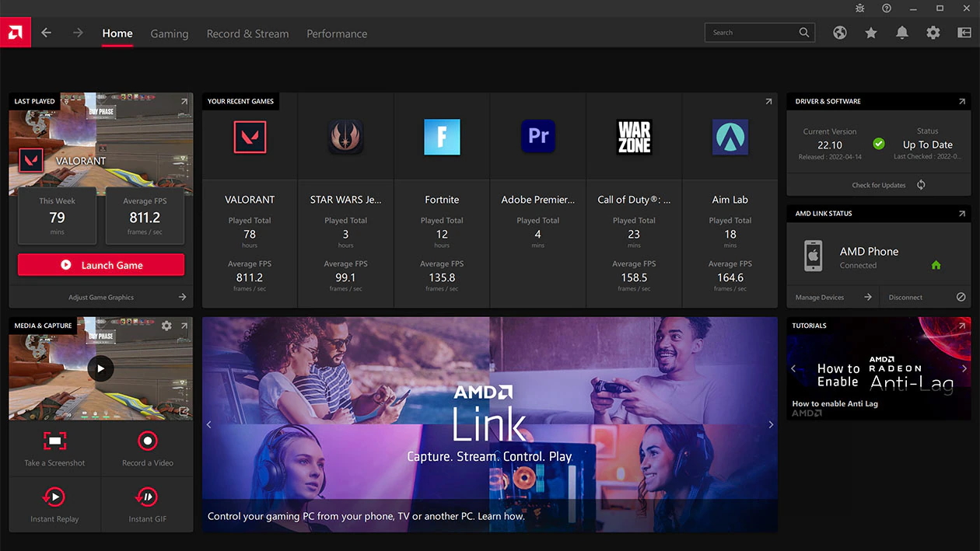The image size is (980, 551).
Task: Start Instant Replay icon
Action: (54, 497)
